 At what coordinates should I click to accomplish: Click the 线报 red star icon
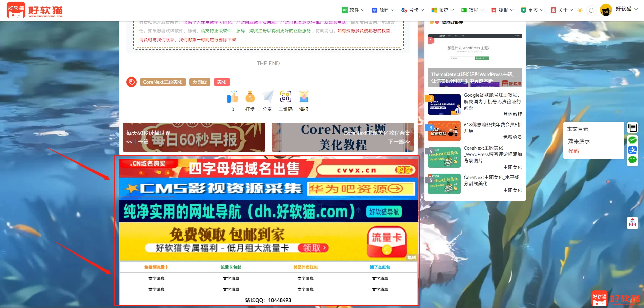[494, 10]
